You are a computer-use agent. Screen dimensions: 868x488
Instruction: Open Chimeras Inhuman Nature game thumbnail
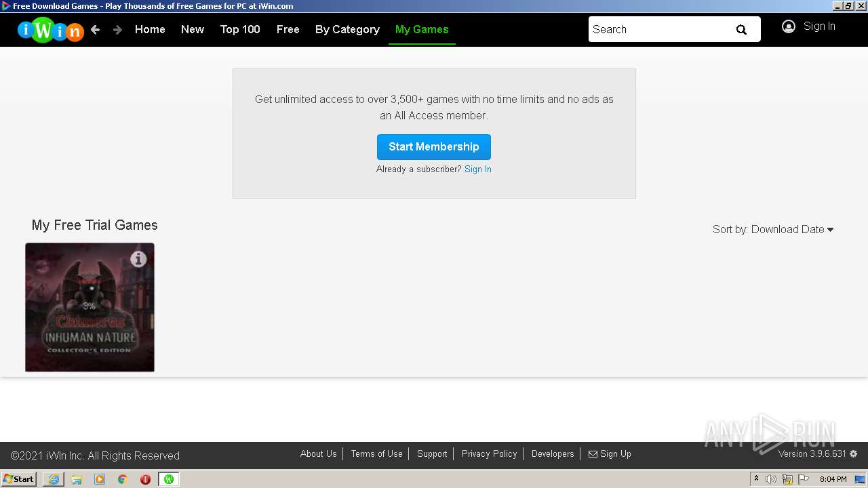tap(90, 307)
